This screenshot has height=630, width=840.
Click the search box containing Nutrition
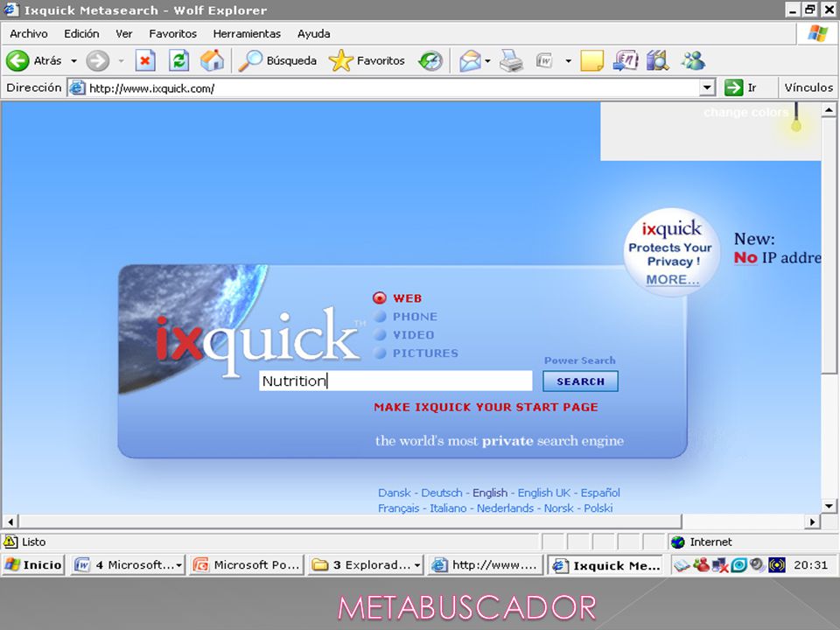(395, 381)
